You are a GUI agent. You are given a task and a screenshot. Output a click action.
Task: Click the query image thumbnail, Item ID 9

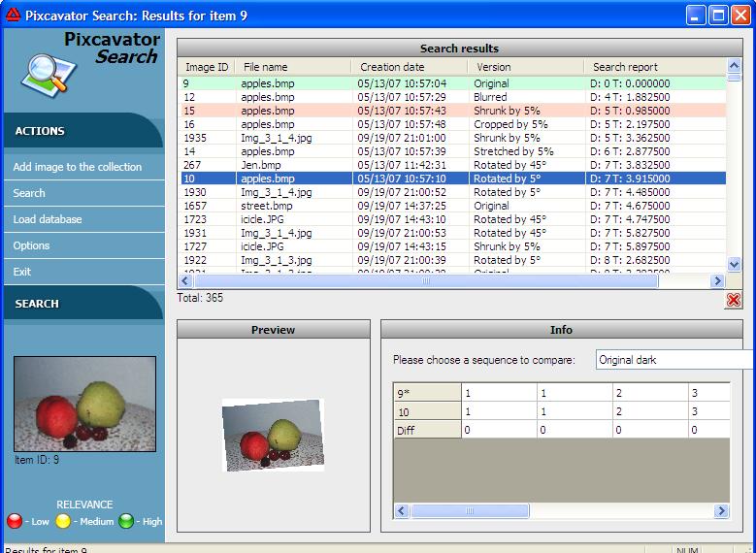click(x=84, y=404)
